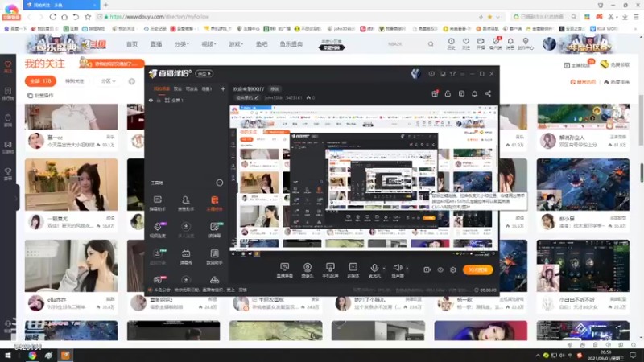This screenshot has height=362, width=644.
Task: Expand the Douyu left sidebar arrow
Action: click(x=16, y=198)
